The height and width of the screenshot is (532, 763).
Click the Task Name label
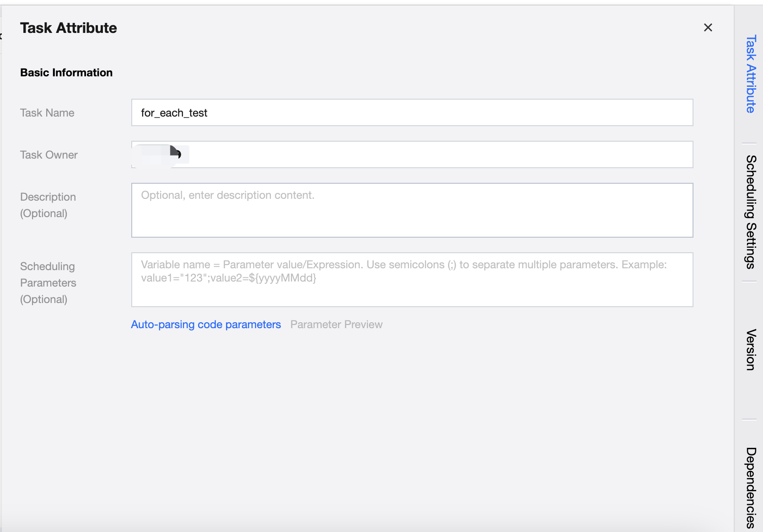47,113
